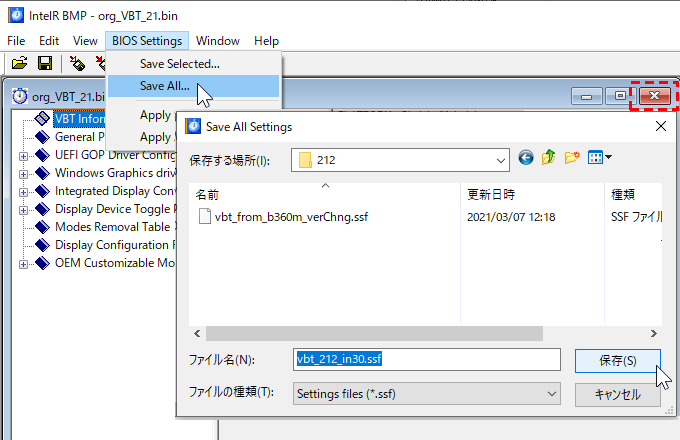Image resolution: width=680 pixels, height=440 pixels.
Task: Click the キャンセル cancel button
Action: 617,394
